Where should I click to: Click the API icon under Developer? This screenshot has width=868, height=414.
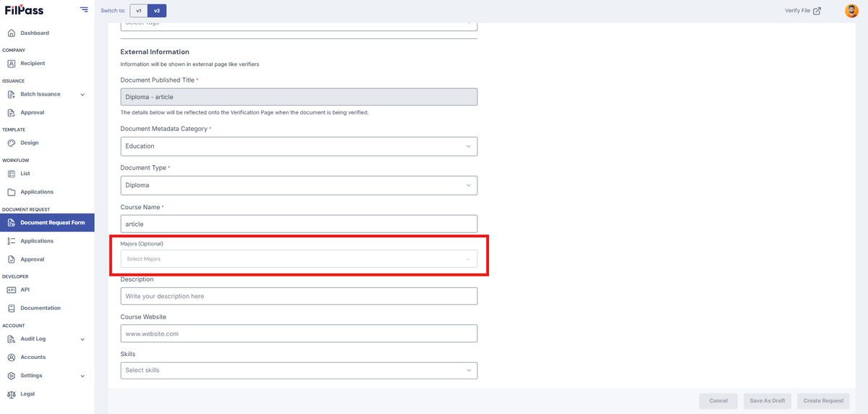pos(12,290)
